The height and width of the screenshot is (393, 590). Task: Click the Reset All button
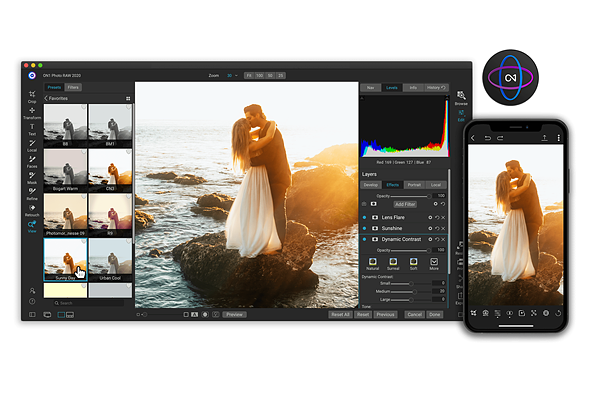point(340,314)
